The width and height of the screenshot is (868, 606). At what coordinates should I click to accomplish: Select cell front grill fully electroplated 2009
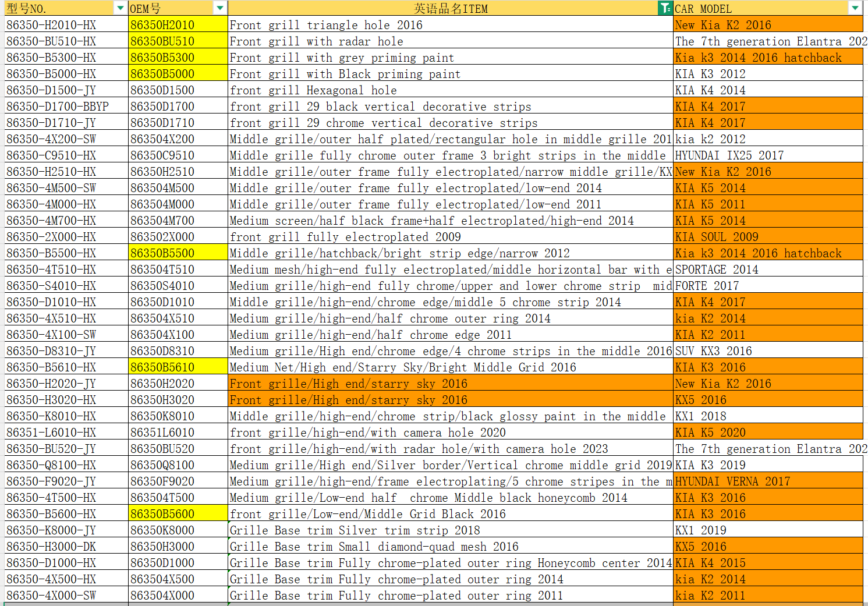coord(449,237)
